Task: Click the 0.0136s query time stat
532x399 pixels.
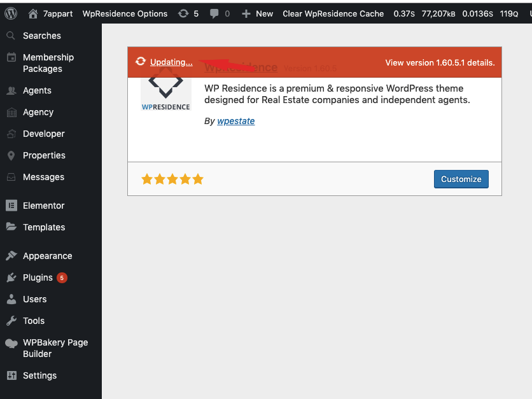Action: tap(478, 13)
